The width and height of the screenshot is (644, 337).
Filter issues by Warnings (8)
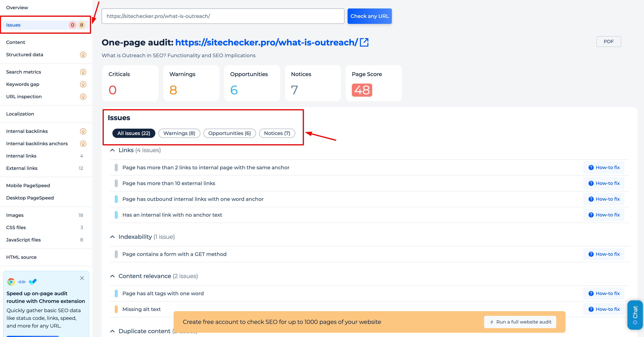(x=179, y=133)
